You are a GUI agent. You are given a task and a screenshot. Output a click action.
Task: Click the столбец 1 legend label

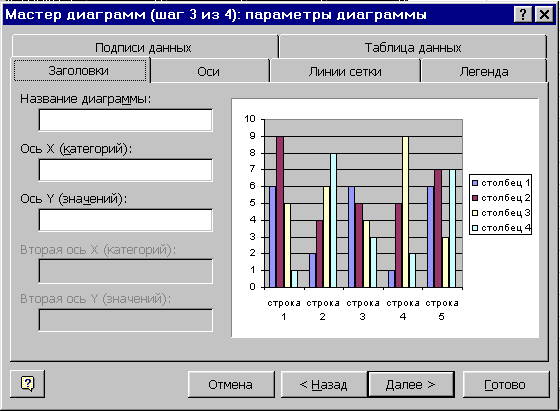(x=506, y=183)
